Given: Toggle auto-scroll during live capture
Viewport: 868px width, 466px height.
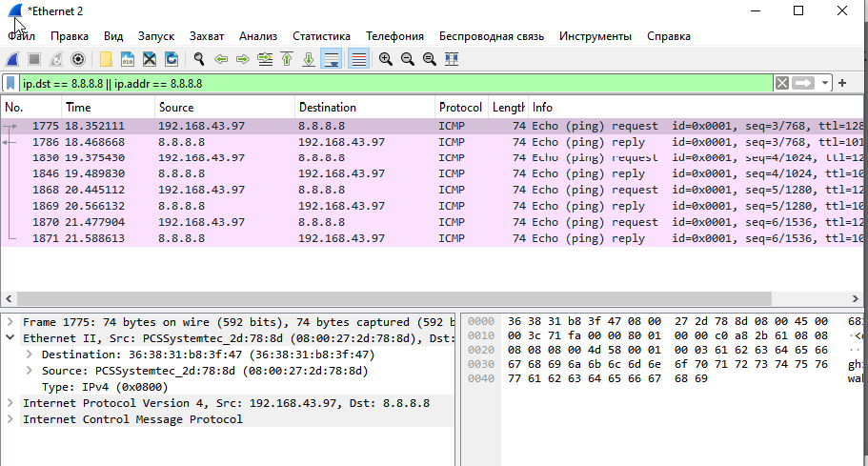Looking at the screenshot, I should (x=331, y=59).
